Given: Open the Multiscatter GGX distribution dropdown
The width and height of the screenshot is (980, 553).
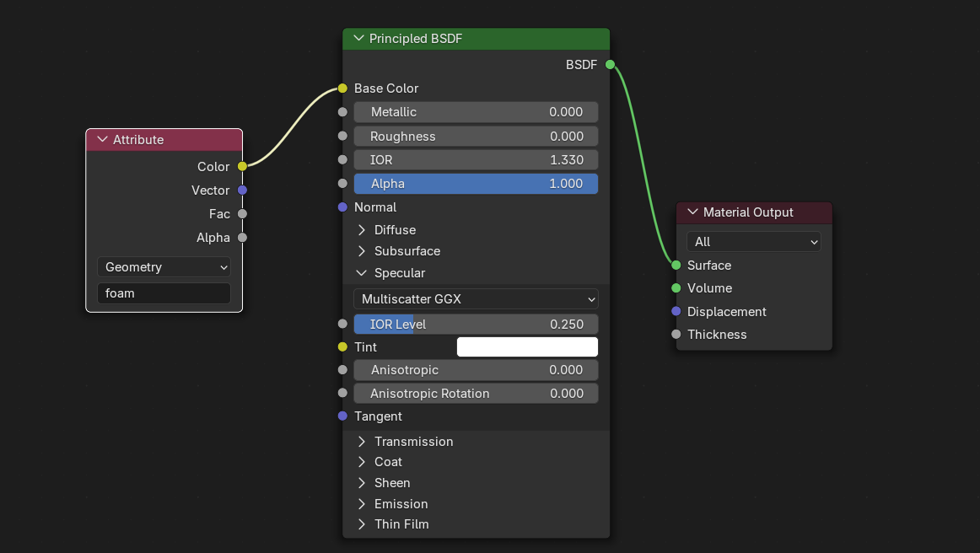Looking at the screenshot, I should 476,298.
